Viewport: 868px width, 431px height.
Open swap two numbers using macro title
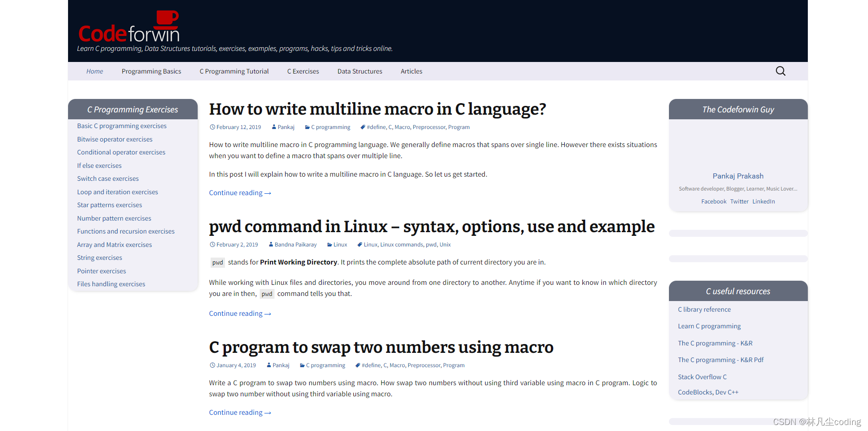(381, 347)
